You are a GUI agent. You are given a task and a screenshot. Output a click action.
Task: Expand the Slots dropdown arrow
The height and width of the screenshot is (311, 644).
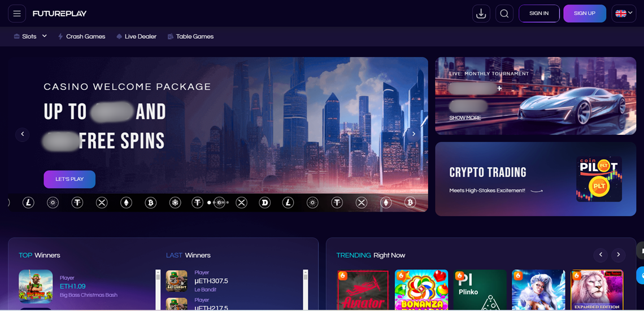click(45, 36)
